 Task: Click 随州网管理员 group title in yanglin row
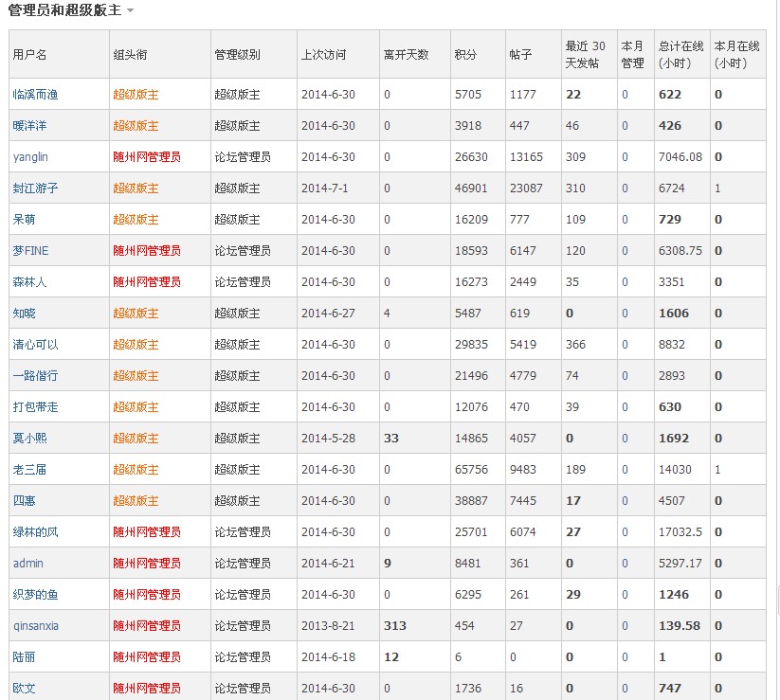tap(147, 157)
